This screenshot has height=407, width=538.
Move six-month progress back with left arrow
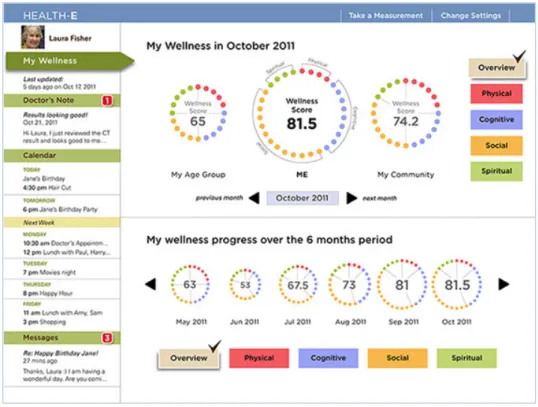[x=151, y=284]
